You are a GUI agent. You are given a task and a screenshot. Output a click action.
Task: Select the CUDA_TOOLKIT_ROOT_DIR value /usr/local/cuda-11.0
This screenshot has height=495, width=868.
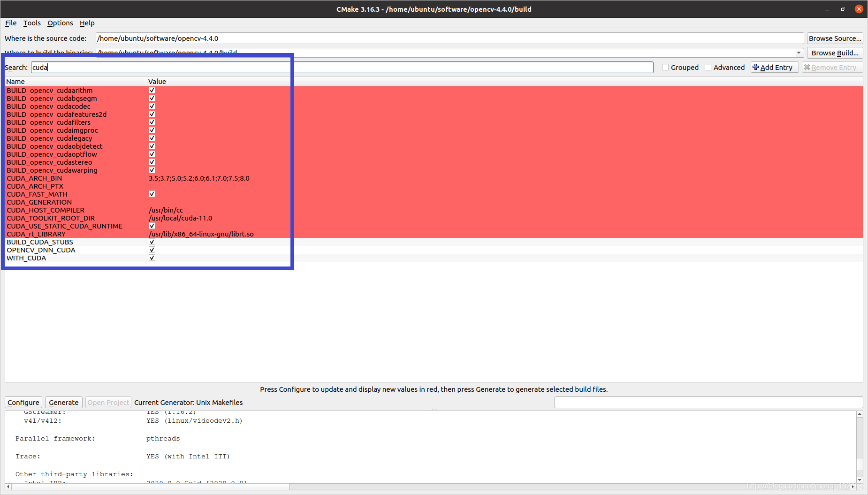click(180, 218)
